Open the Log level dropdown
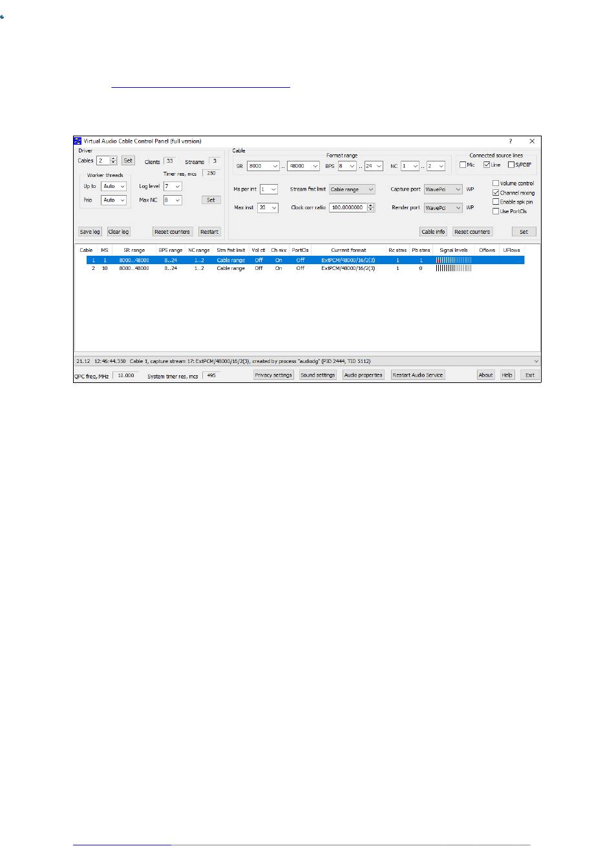 click(x=173, y=186)
